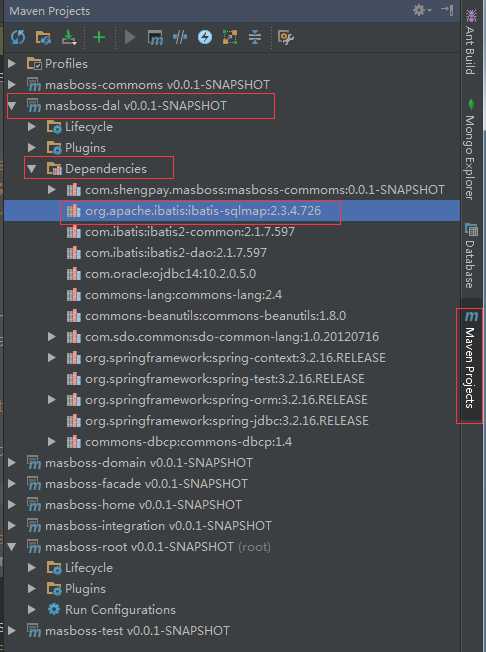Collapse all tree nodes icon
This screenshot has height=652, width=486.
(255, 37)
